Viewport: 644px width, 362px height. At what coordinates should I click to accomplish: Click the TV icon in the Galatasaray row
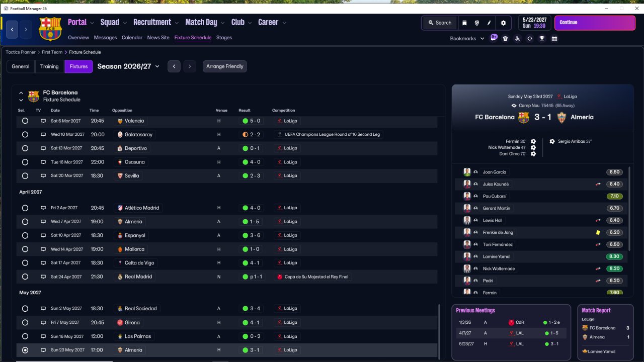43,135
